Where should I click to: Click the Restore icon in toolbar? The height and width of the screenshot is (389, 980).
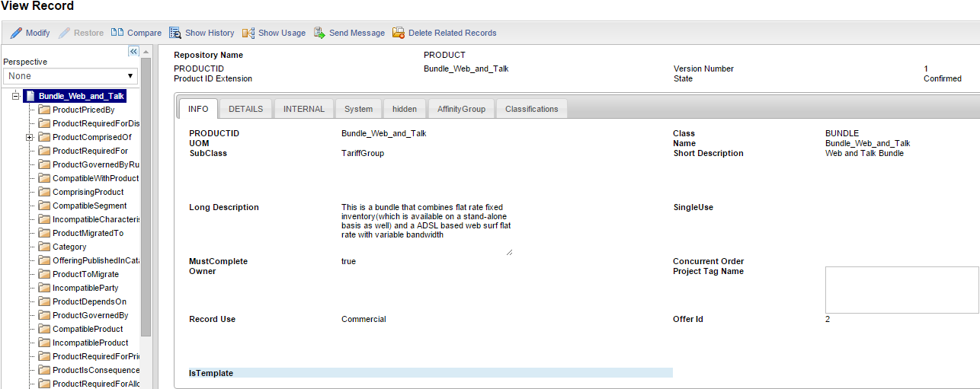coord(65,33)
